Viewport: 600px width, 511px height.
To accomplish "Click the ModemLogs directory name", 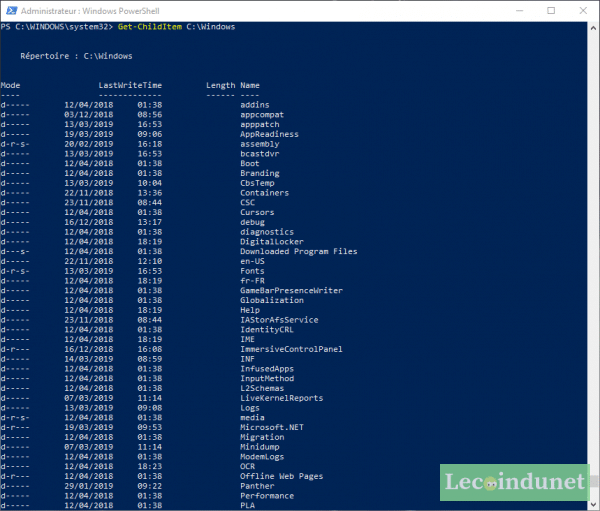I will (262, 457).
